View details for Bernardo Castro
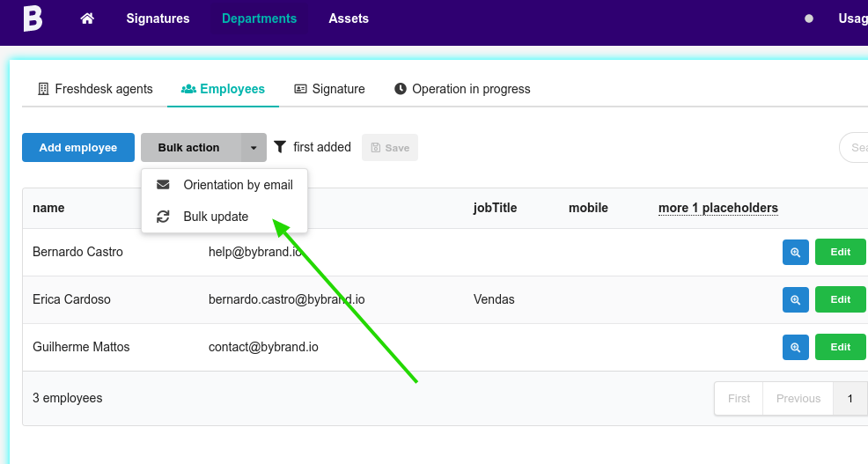Screen dimensions: 868x464 coord(795,252)
